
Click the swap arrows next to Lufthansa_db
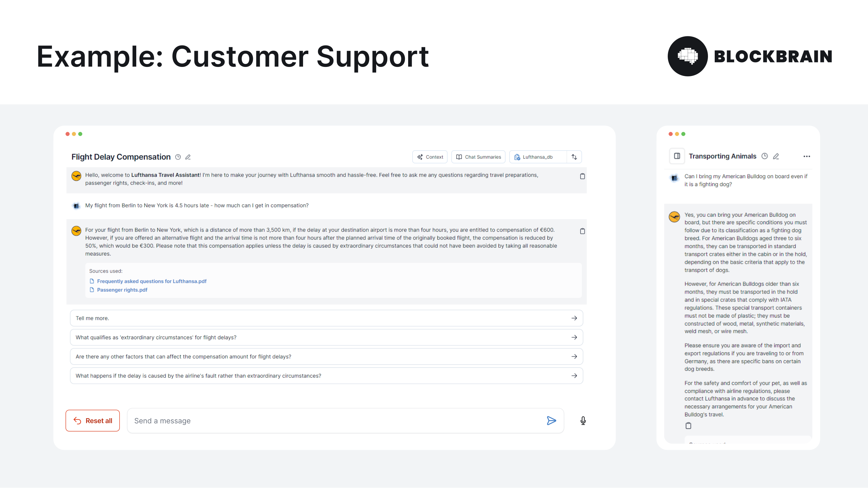tap(574, 157)
